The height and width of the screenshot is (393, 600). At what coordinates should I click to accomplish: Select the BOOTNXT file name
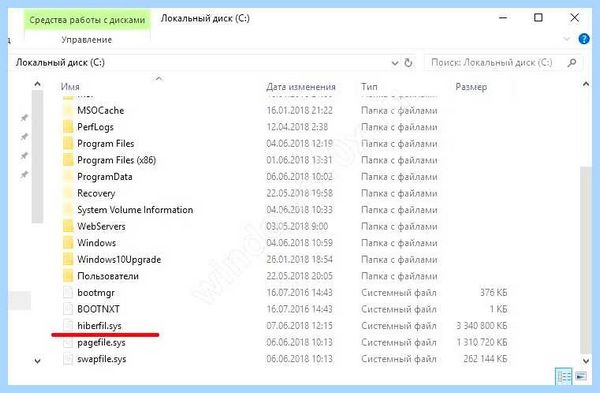98,309
